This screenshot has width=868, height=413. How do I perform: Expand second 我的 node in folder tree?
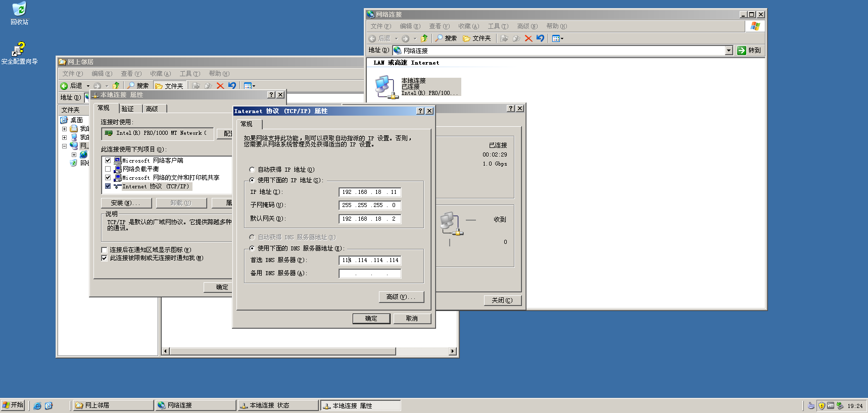(x=64, y=137)
